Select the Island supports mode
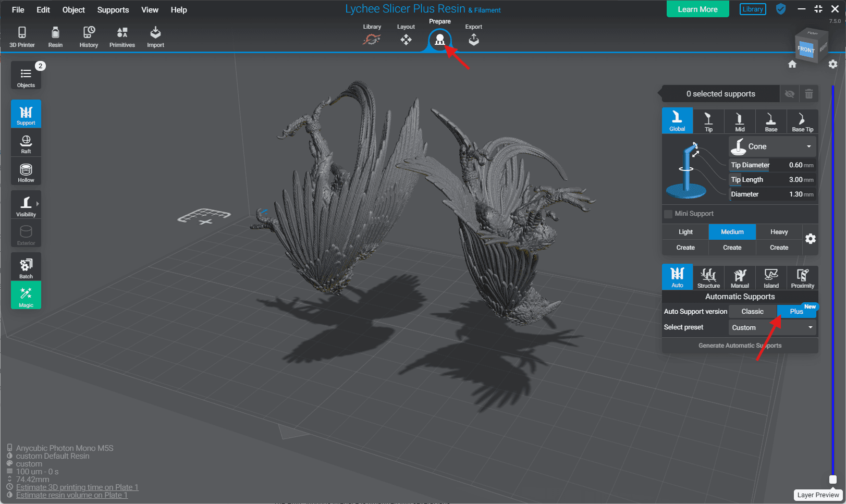Image resolution: width=846 pixels, height=504 pixels. click(x=771, y=278)
